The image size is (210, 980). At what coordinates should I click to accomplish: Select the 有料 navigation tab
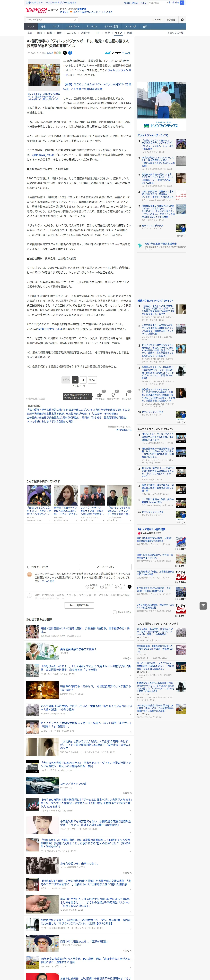(x=145, y=27)
